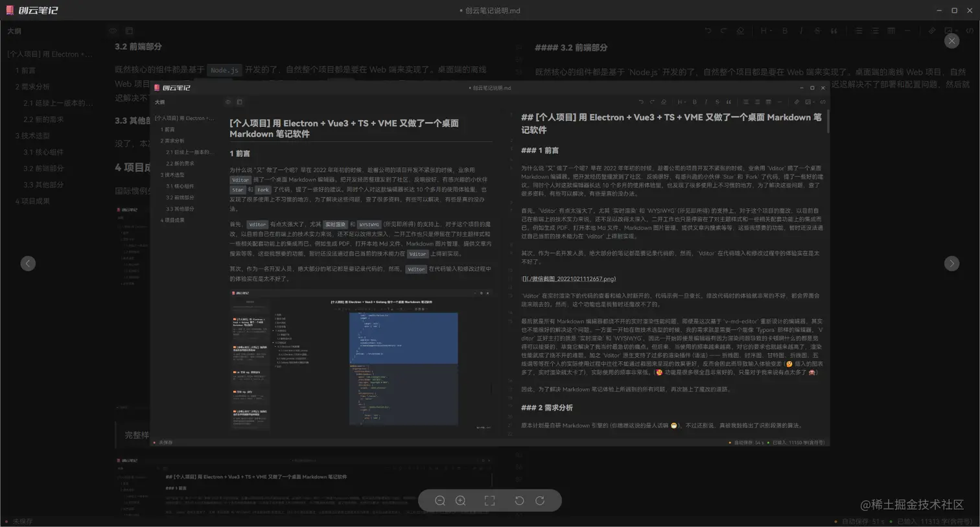Select the eraser clear-format tool

pyautogui.click(x=740, y=30)
